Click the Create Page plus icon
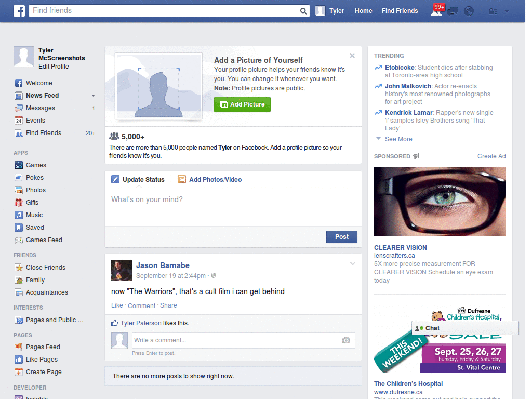 (x=19, y=372)
